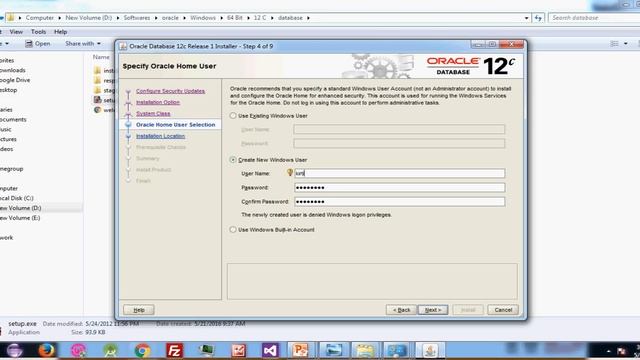Screen dimensions: 640x360
Task: Click Softwares breadcrumb segment
Action: [137, 18]
